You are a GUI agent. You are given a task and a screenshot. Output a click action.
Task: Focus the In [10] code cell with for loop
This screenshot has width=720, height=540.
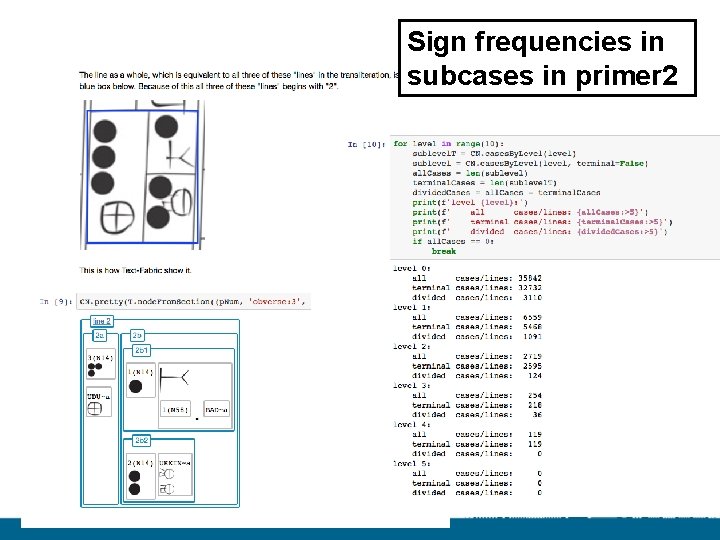(x=555, y=197)
